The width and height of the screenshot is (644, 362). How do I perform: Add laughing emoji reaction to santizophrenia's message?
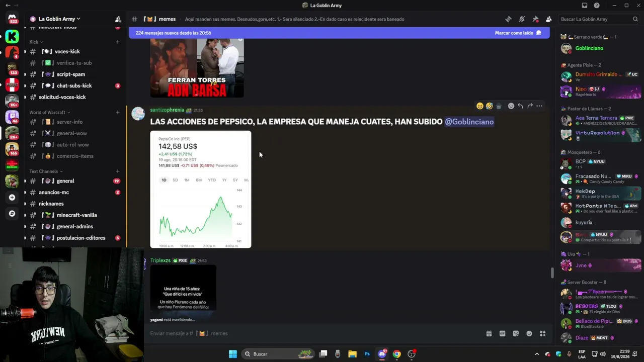click(480, 106)
